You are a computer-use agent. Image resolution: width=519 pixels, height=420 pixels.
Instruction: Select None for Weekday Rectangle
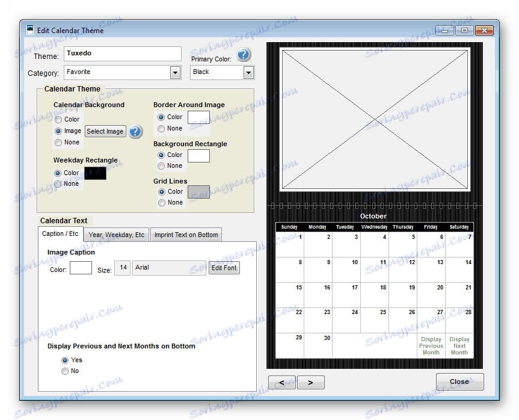(58, 184)
